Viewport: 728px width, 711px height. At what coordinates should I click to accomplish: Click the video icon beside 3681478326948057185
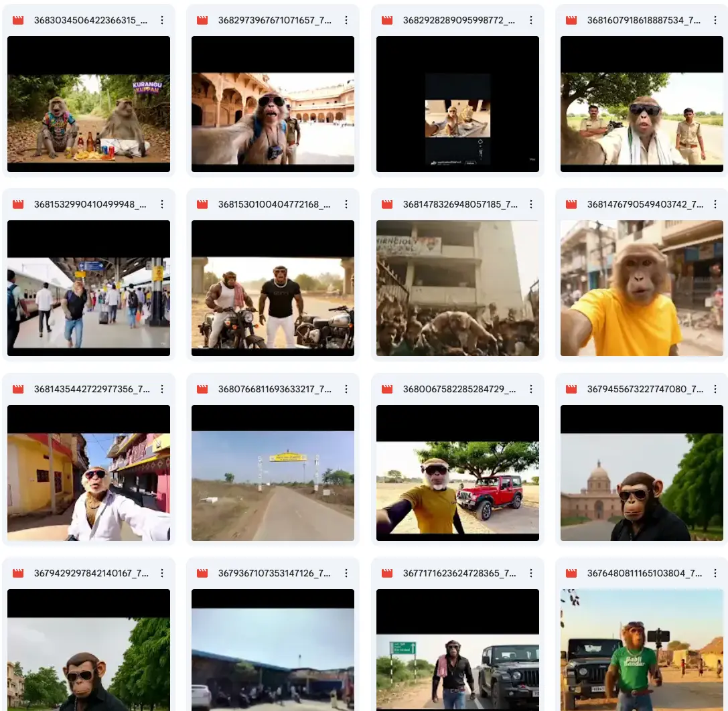387,204
